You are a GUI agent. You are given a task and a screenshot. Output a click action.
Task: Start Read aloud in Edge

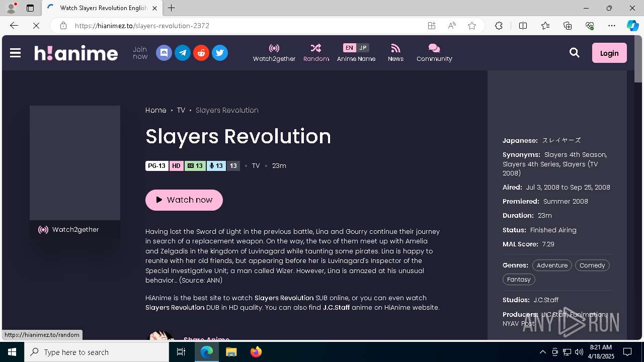(x=452, y=26)
